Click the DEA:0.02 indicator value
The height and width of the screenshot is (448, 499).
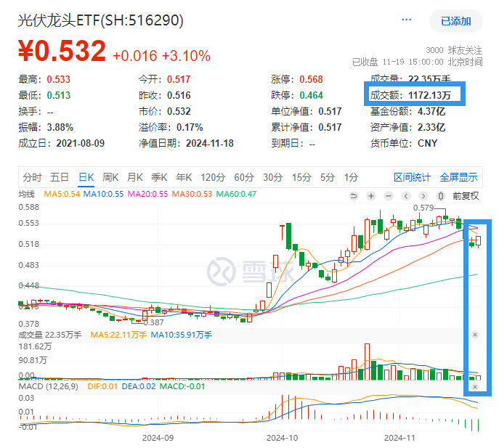click(x=139, y=386)
